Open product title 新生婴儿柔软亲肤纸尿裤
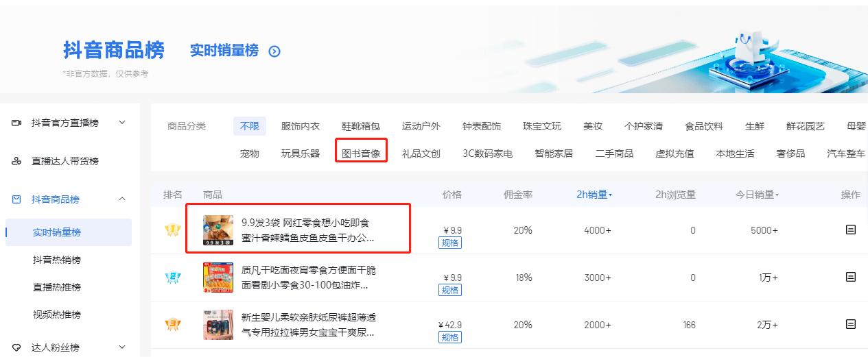Screen dimensions: 868x357 tap(309, 325)
